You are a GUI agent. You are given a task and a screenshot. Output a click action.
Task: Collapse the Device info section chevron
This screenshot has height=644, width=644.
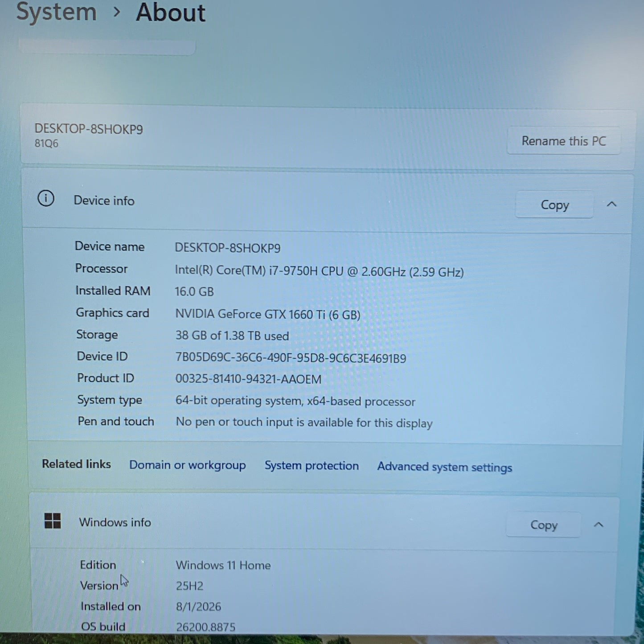[x=611, y=204]
